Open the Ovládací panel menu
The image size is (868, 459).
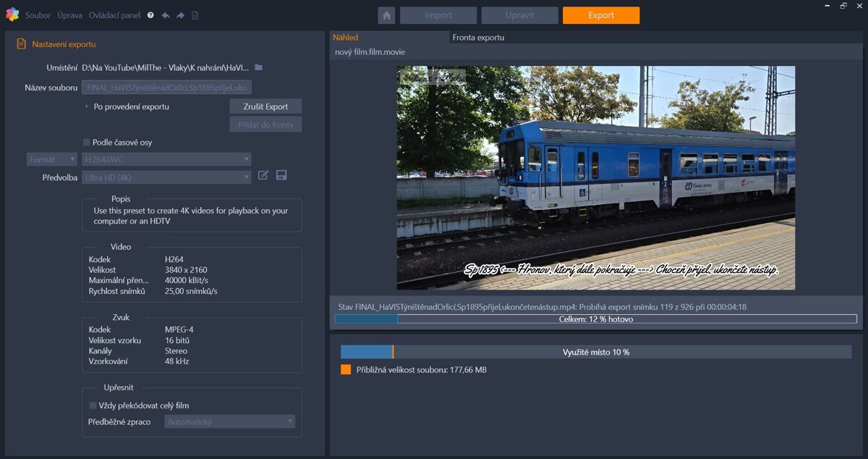114,15
